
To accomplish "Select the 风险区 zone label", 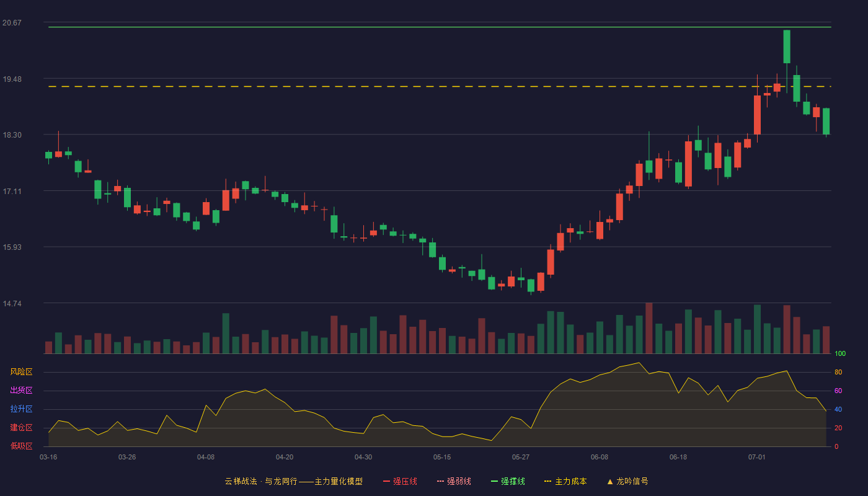I will tap(21, 372).
